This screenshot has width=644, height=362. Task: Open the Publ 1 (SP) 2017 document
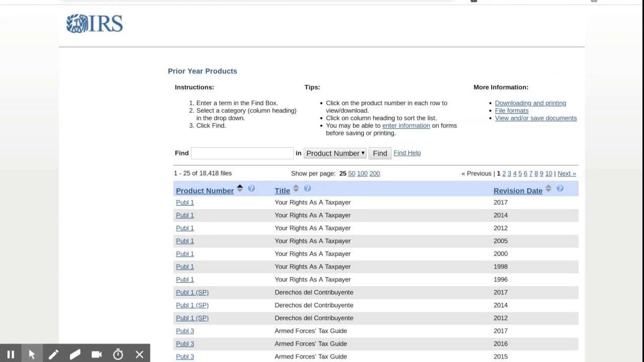pos(192,292)
